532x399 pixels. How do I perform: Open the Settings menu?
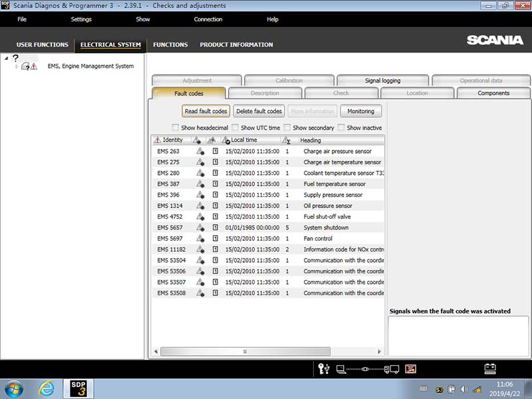[81, 19]
